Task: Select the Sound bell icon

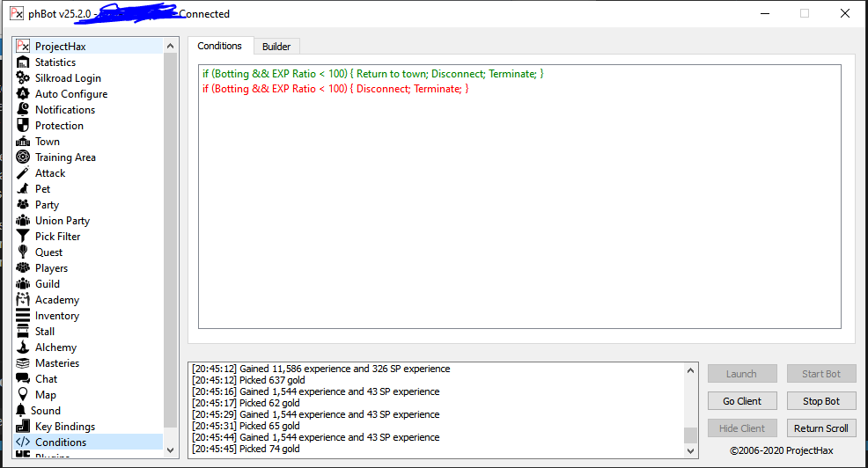Action: (23, 411)
